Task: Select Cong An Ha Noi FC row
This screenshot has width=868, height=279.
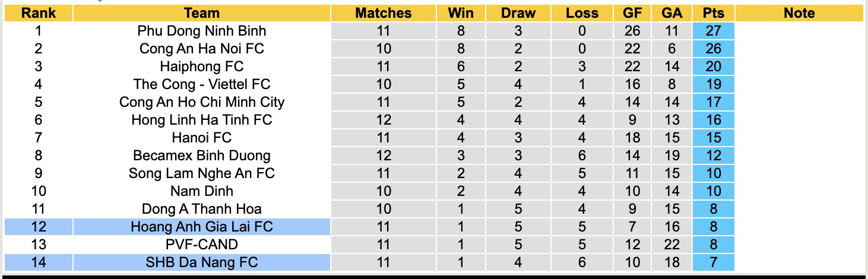Action: tap(201, 49)
